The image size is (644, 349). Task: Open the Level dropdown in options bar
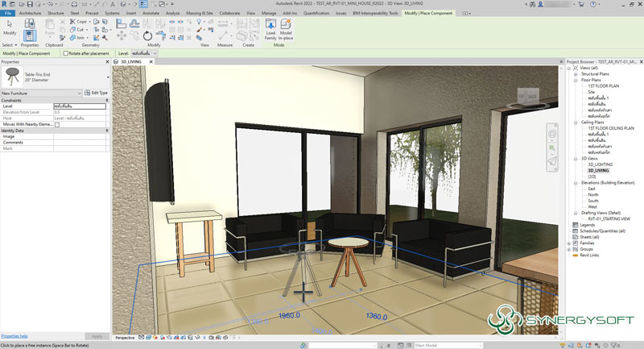coord(157,53)
